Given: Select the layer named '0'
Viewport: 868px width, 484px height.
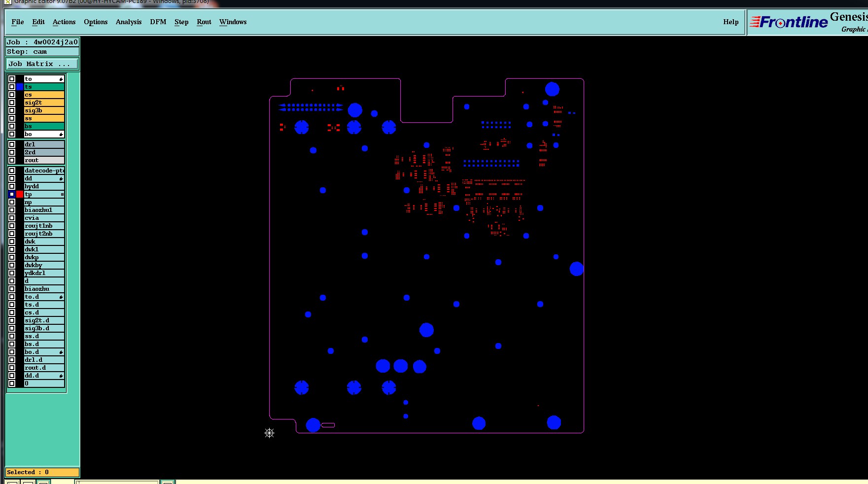Looking at the screenshot, I should (44, 383).
